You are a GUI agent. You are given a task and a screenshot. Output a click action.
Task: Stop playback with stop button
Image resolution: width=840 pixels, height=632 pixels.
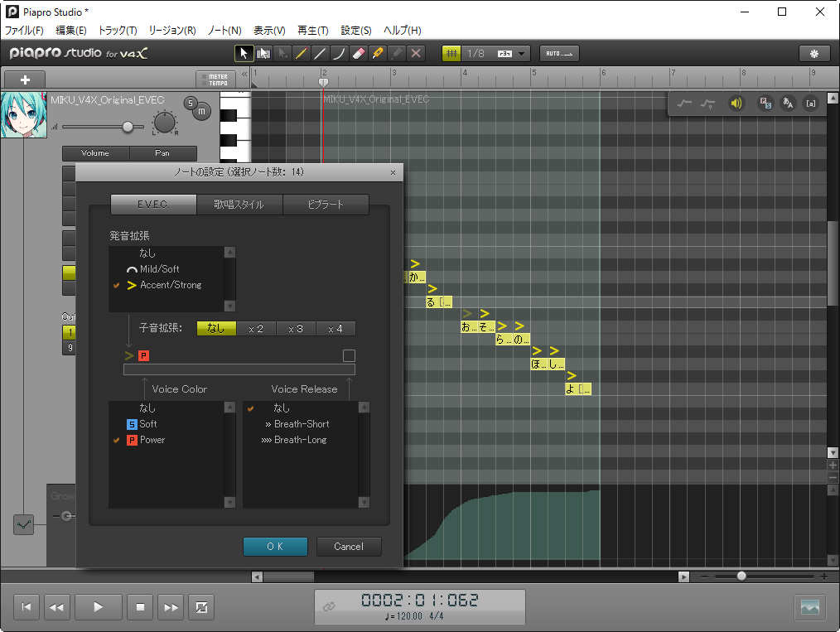pos(140,607)
